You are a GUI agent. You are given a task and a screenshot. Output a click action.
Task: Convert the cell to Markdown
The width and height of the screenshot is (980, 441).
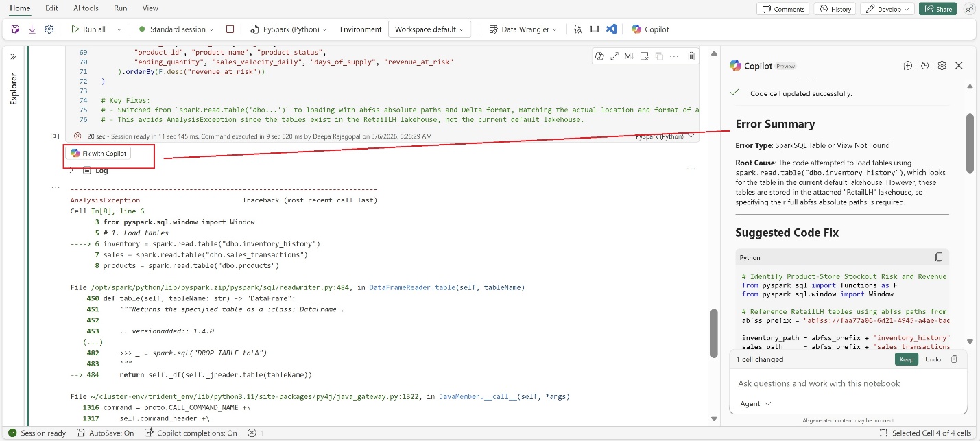629,56
